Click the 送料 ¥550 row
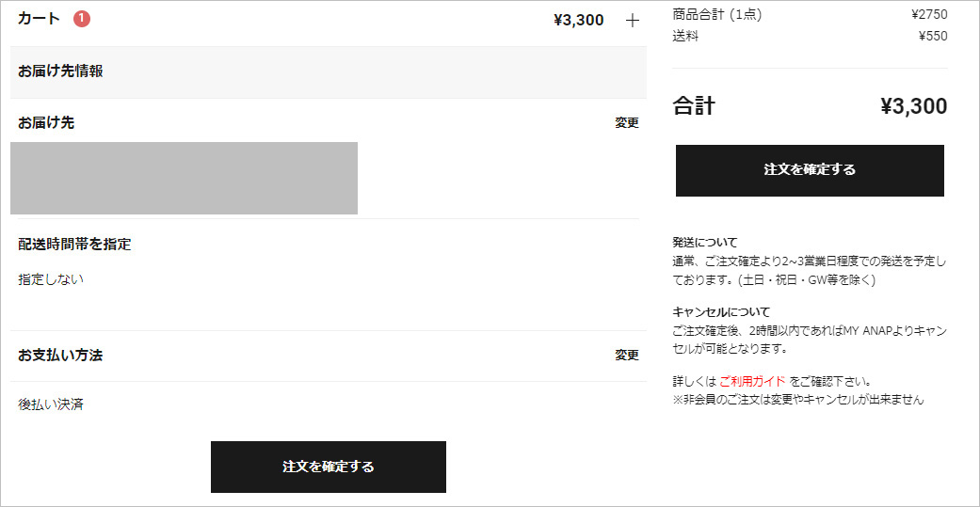Viewport: 980px width, 507px height. 810,36
